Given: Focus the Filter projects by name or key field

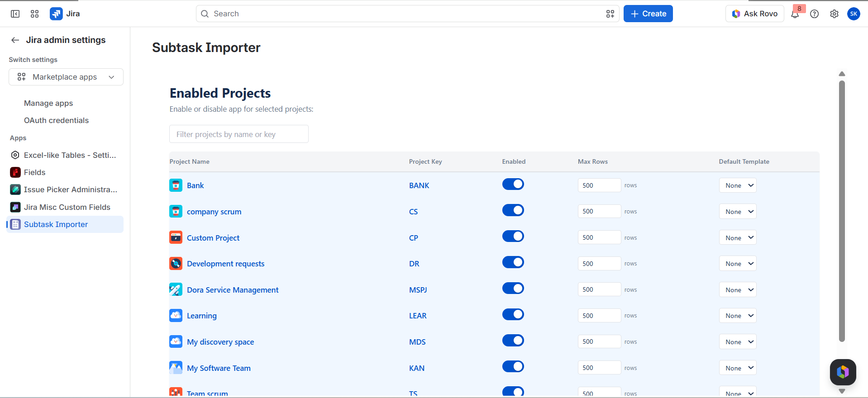Looking at the screenshot, I should click(x=239, y=134).
